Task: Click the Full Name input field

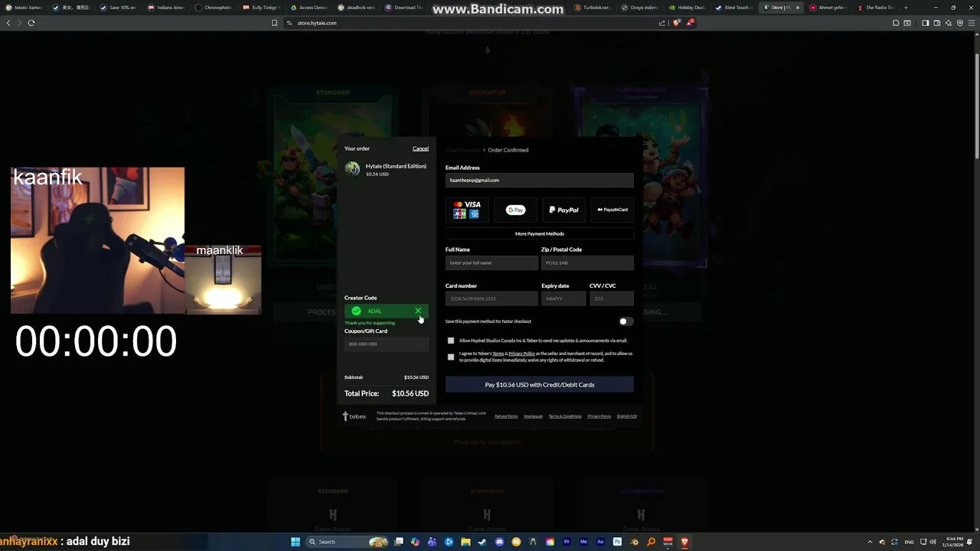Action: click(492, 262)
